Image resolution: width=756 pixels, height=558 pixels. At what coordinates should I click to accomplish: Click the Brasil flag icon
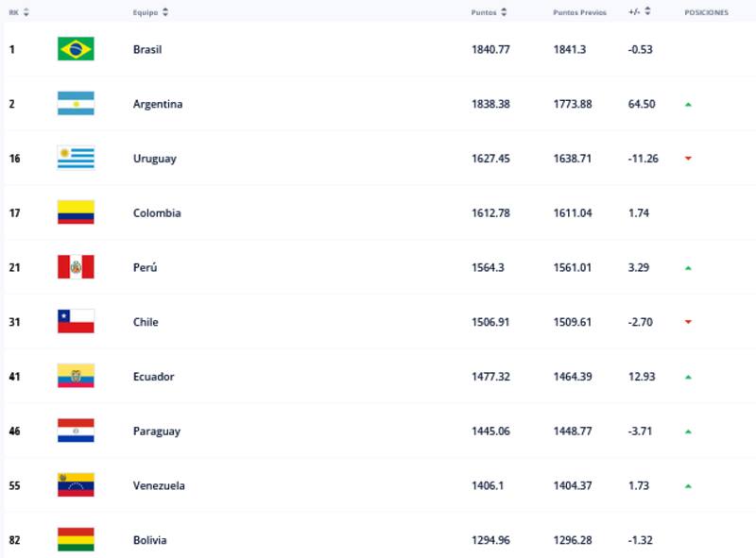76,49
